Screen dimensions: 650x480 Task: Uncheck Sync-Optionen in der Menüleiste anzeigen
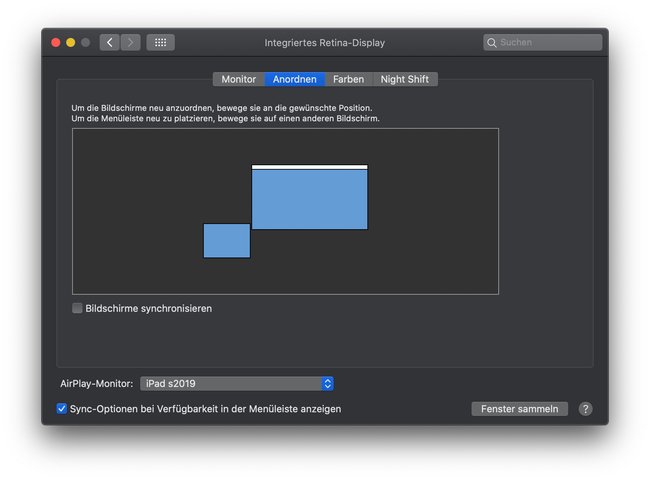click(x=61, y=409)
